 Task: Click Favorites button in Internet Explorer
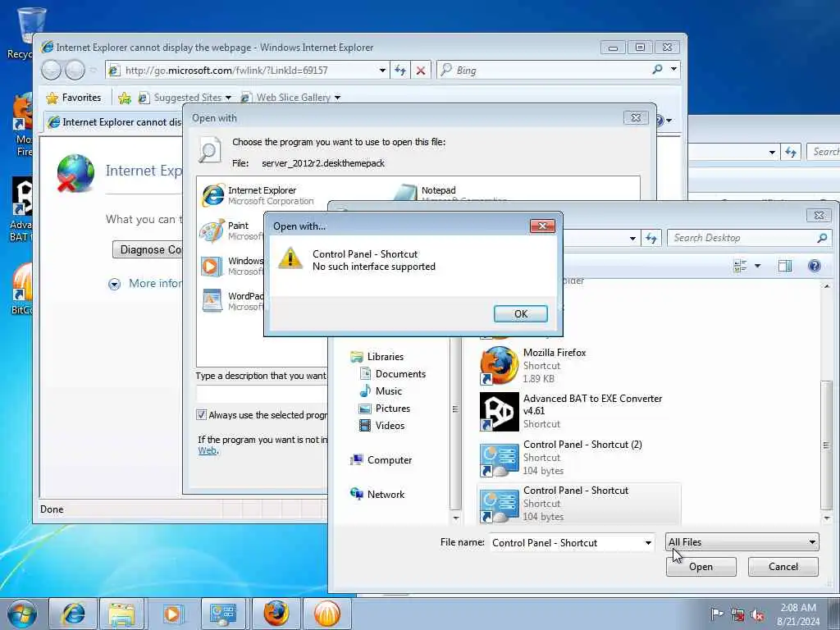point(74,98)
